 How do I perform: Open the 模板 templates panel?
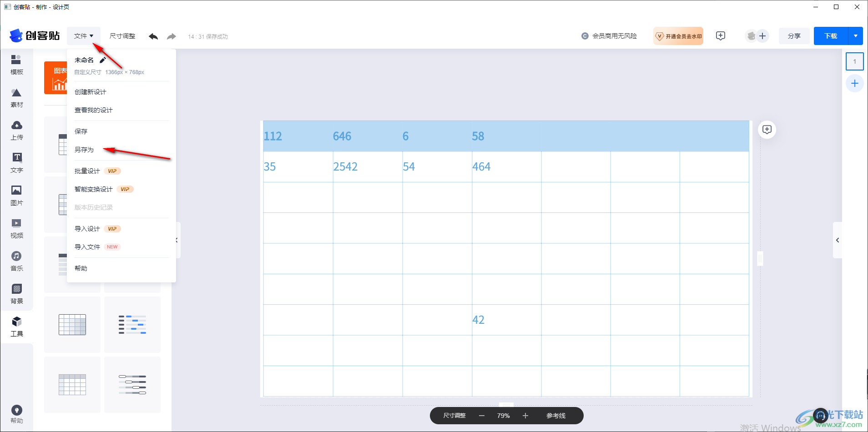[x=16, y=65]
